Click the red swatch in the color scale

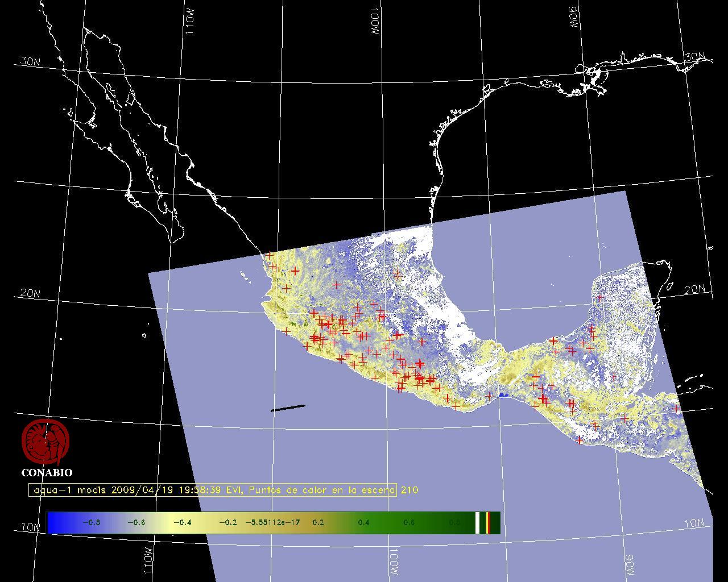488,523
